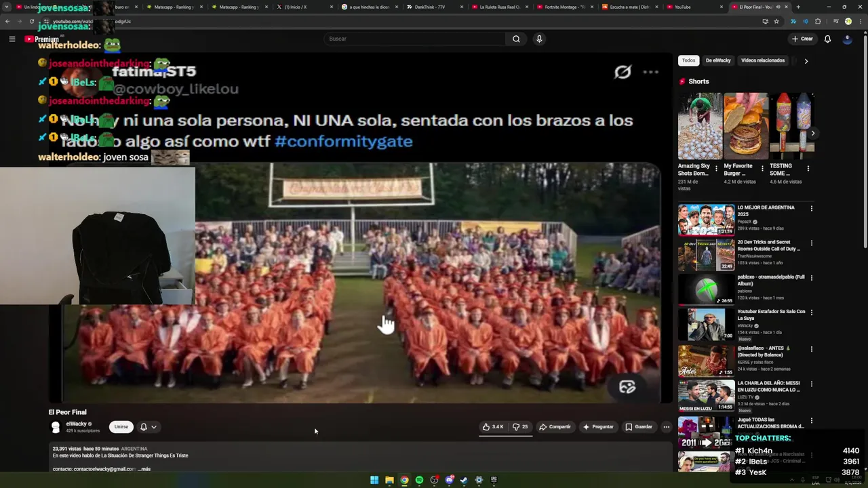Image resolution: width=868 pixels, height=488 pixels.
Task: Open the Crear dropdown button
Action: pyautogui.click(x=802, y=39)
